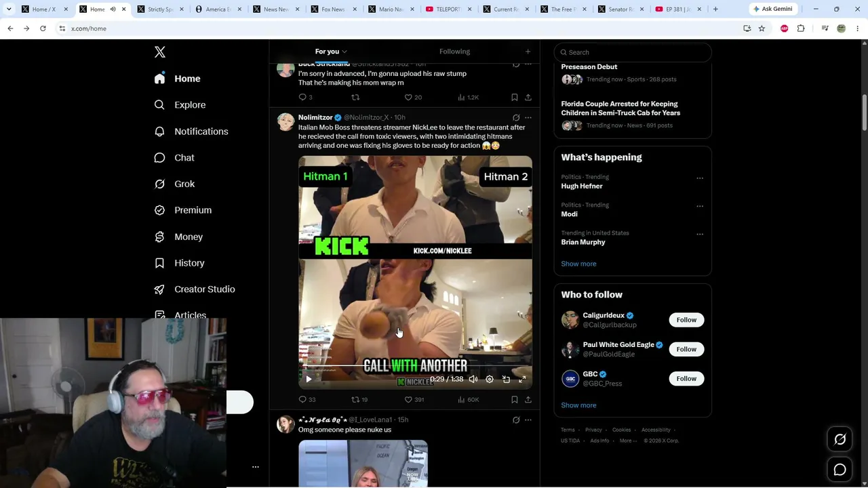Viewport: 868px width, 488px height.
Task: Open the floating chat messages button
Action: pos(840,470)
